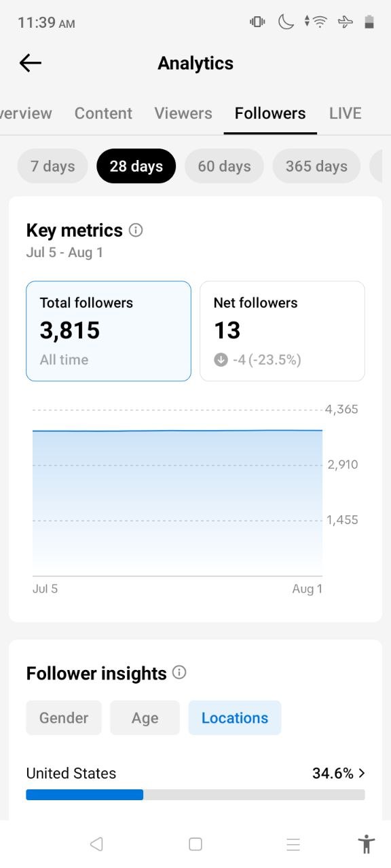Tap Android recents menu navigation icon
This screenshot has height=868, width=391.
click(293, 844)
